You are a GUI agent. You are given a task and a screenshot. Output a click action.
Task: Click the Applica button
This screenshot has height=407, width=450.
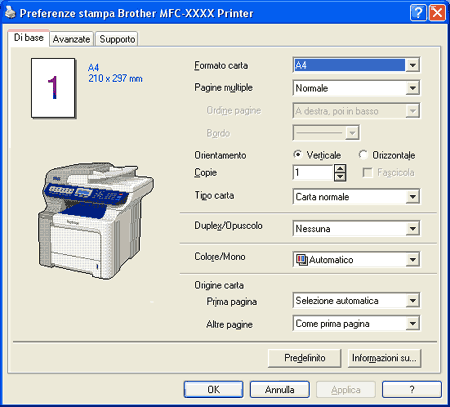[346, 390]
